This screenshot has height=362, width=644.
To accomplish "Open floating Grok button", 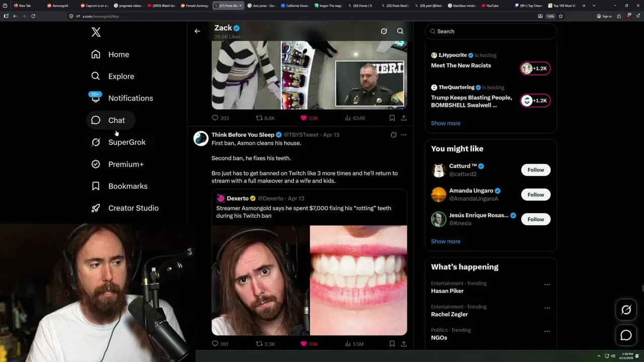I will click(x=626, y=310).
